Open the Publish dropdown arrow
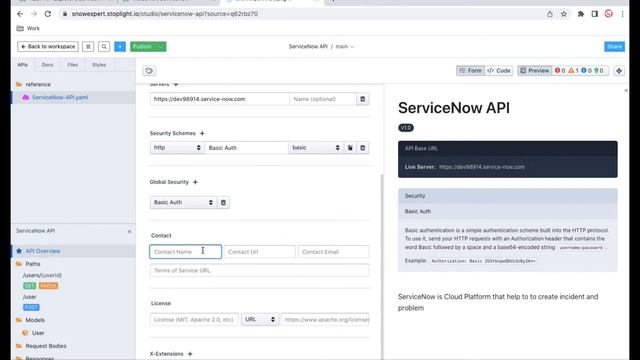 (161, 47)
